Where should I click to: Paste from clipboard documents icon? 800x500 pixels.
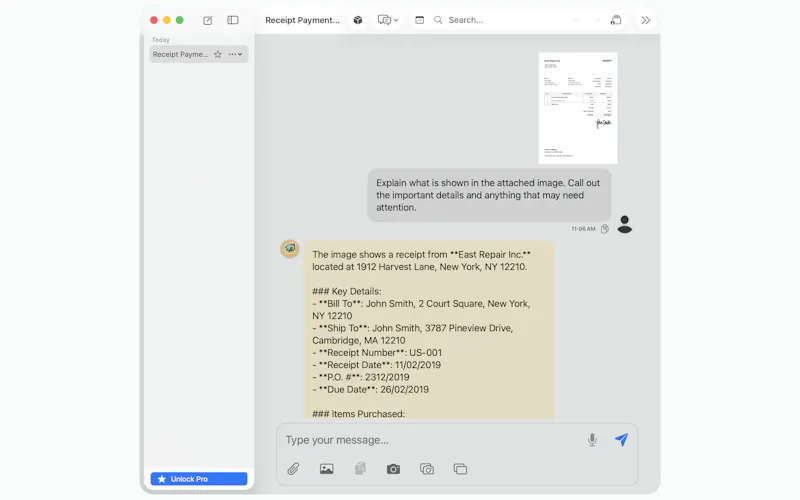click(360, 469)
